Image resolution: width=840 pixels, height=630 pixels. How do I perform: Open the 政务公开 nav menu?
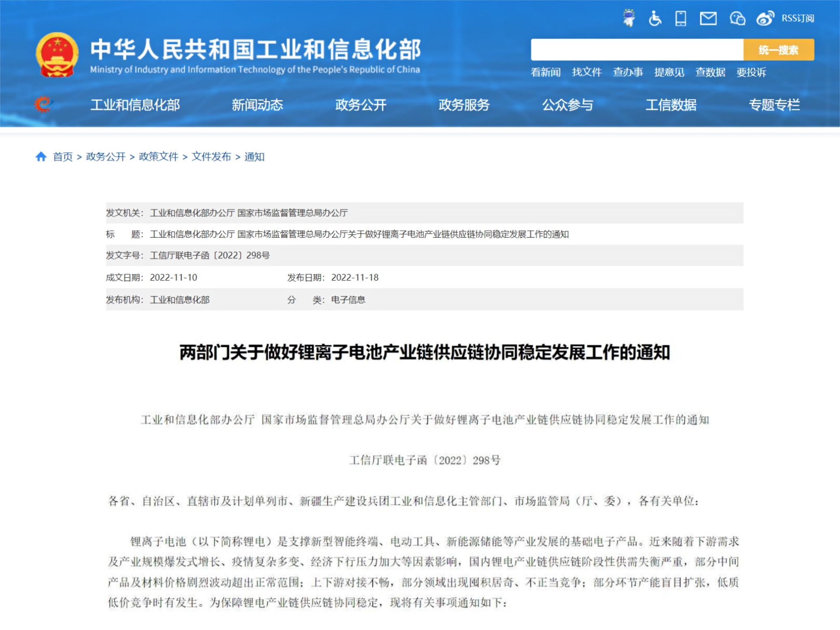pos(361,105)
